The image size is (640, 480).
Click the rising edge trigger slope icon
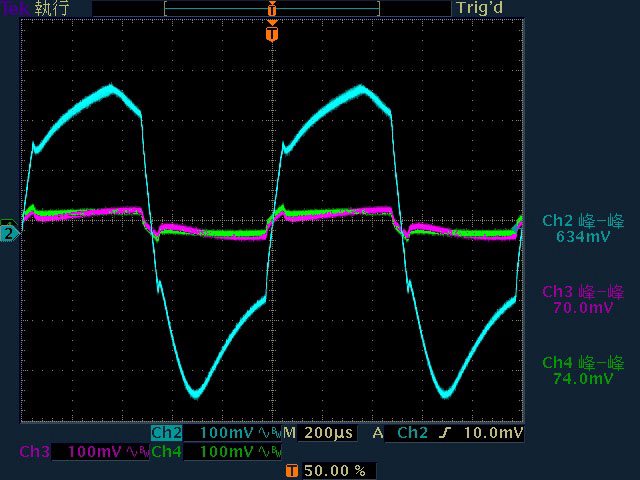pos(467,433)
